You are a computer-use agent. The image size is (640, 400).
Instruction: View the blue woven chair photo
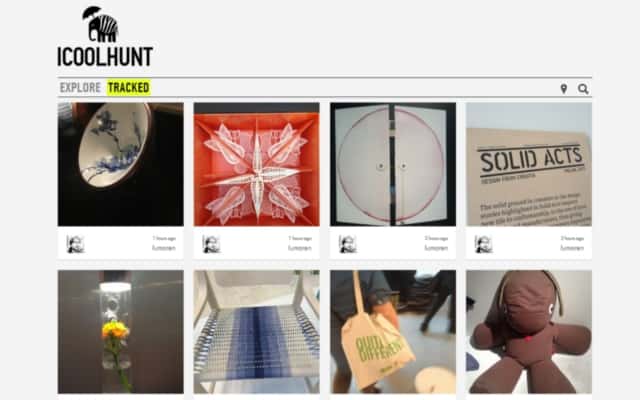coord(257,331)
